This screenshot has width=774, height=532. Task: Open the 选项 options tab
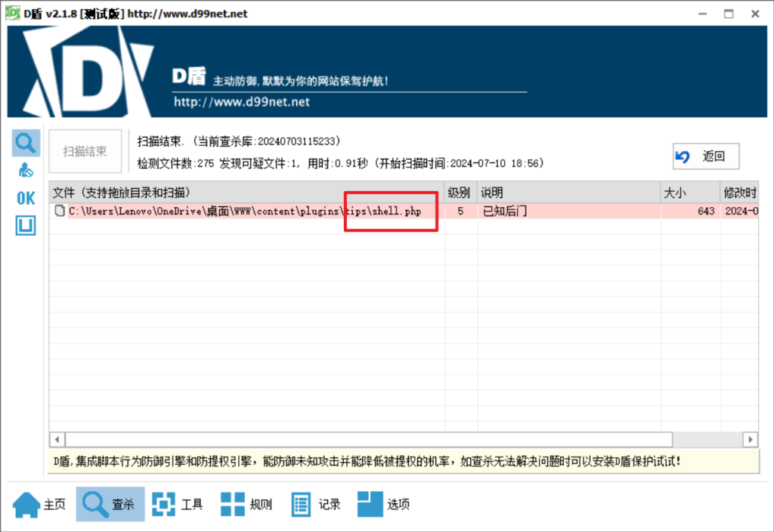384,504
